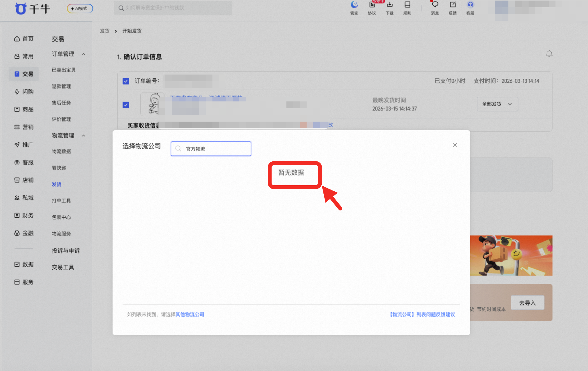Close the 选择物流公司 dialog
Viewport: 588px width, 371px height.
pos(455,145)
